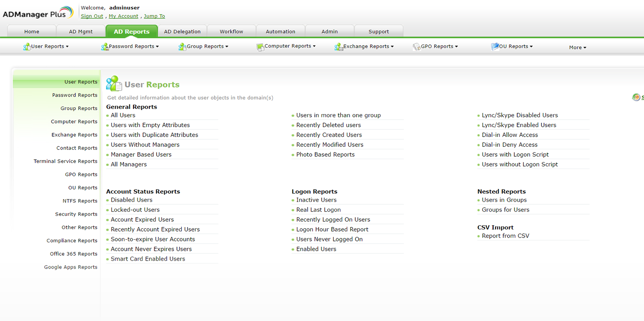Click the Sign Out link
This screenshot has height=321, width=644.
[x=92, y=16]
